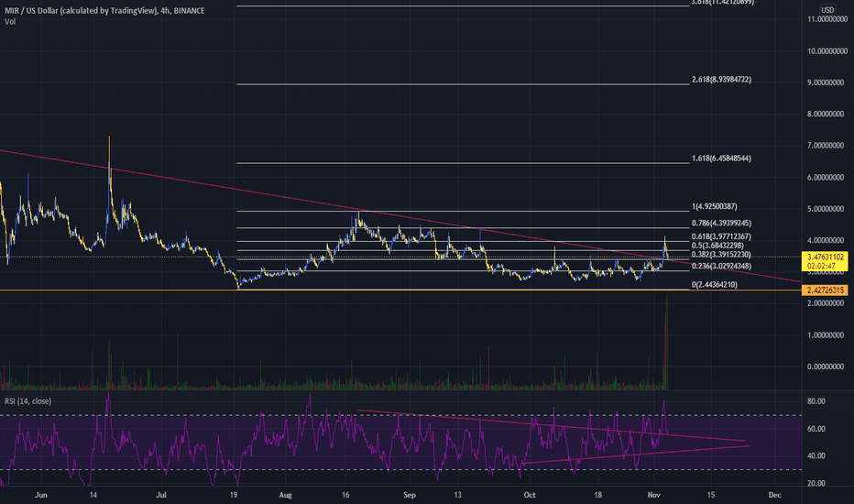Click the orange 2.42726315 price tag
The width and height of the screenshot is (854, 504).
tap(825, 290)
